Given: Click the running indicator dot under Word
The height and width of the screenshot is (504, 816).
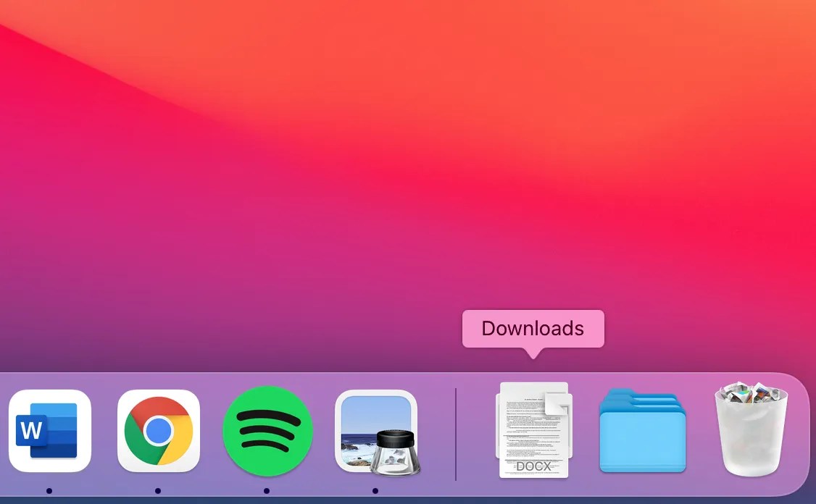Looking at the screenshot, I should [x=49, y=490].
